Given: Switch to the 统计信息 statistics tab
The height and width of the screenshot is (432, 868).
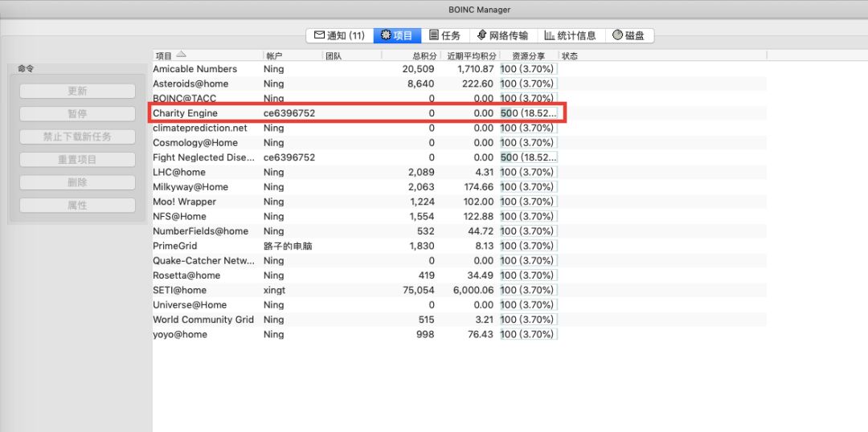Looking at the screenshot, I should [570, 36].
